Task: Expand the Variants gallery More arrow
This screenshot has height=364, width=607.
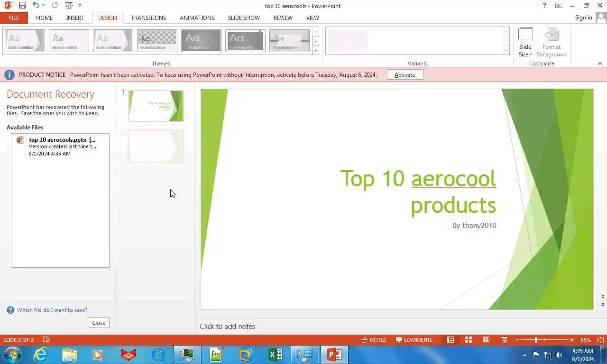Action: [x=506, y=50]
